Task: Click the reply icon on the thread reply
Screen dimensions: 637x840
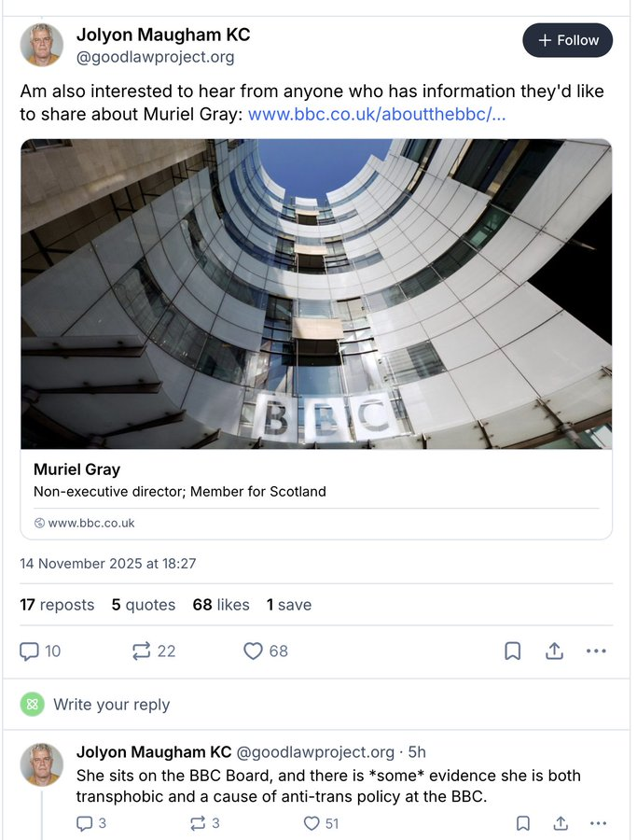Action: coord(85,823)
